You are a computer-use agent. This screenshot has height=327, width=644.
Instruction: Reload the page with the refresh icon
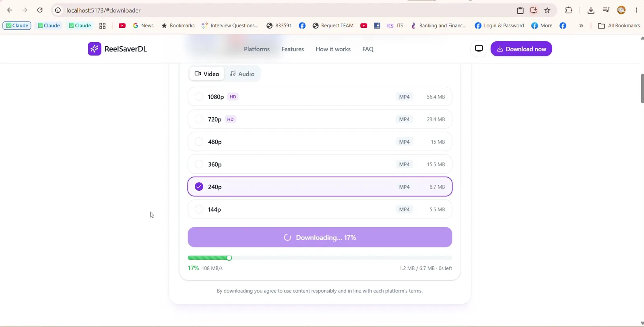(x=40, y=10)
